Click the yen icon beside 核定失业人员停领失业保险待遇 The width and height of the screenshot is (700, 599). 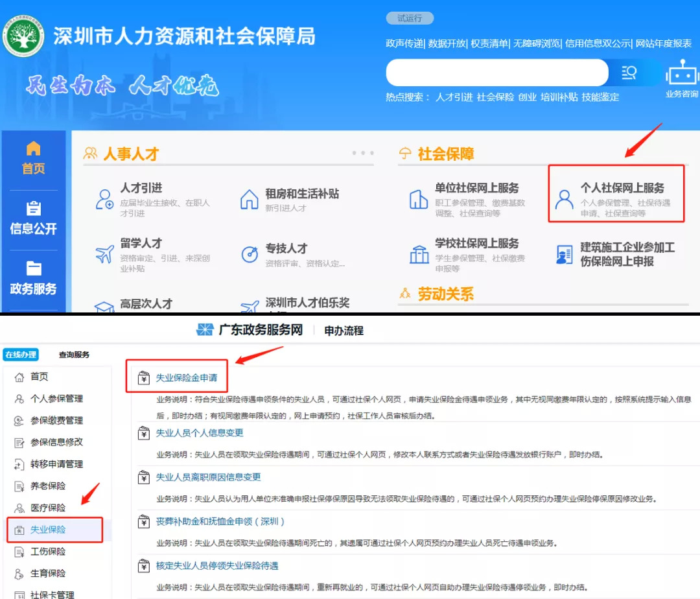coord(144,566)
